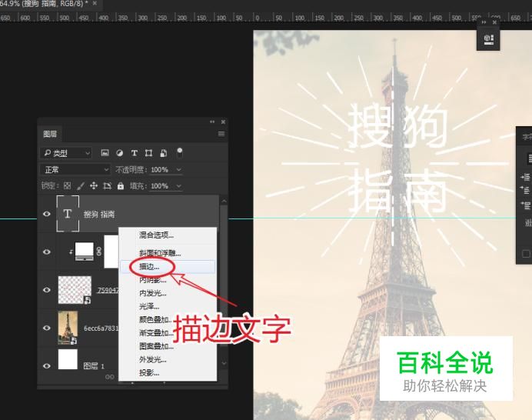
Task: Click the 6ecc6a7831 layer name
Action: (101, 328)
